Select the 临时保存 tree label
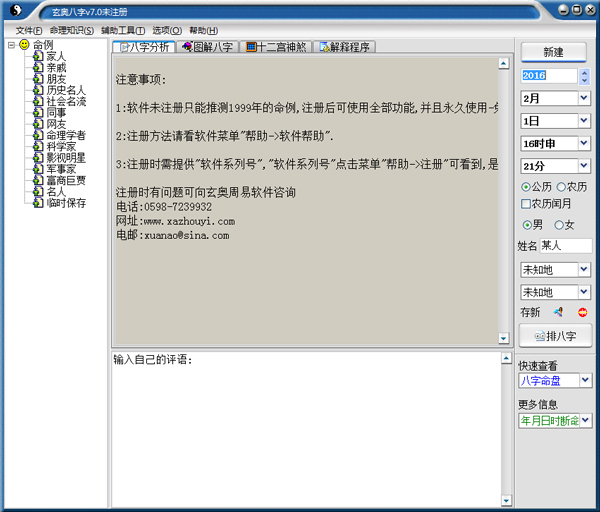The image size is (600, 512). click(x=66, y=203)
